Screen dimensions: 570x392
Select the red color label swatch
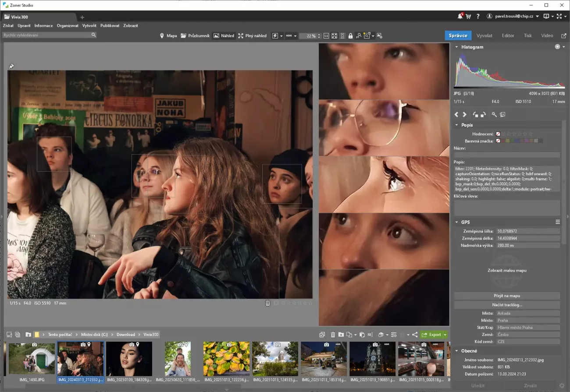click(503, 141)
